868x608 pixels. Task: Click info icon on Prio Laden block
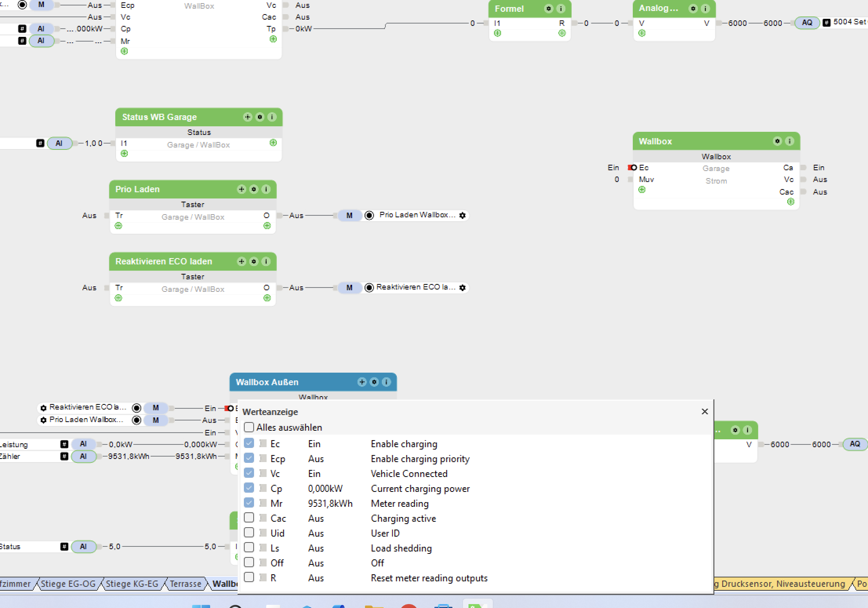coord(266,189)
